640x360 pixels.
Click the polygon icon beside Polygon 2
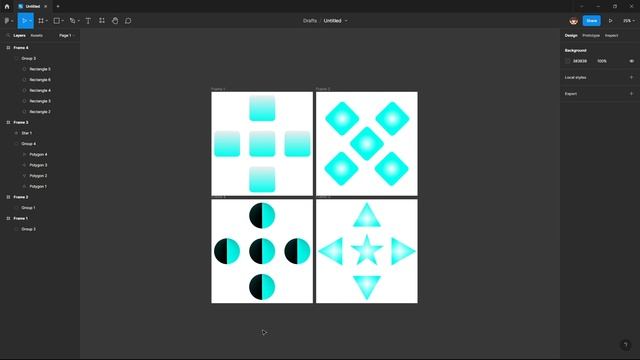[x=24, y=176]
